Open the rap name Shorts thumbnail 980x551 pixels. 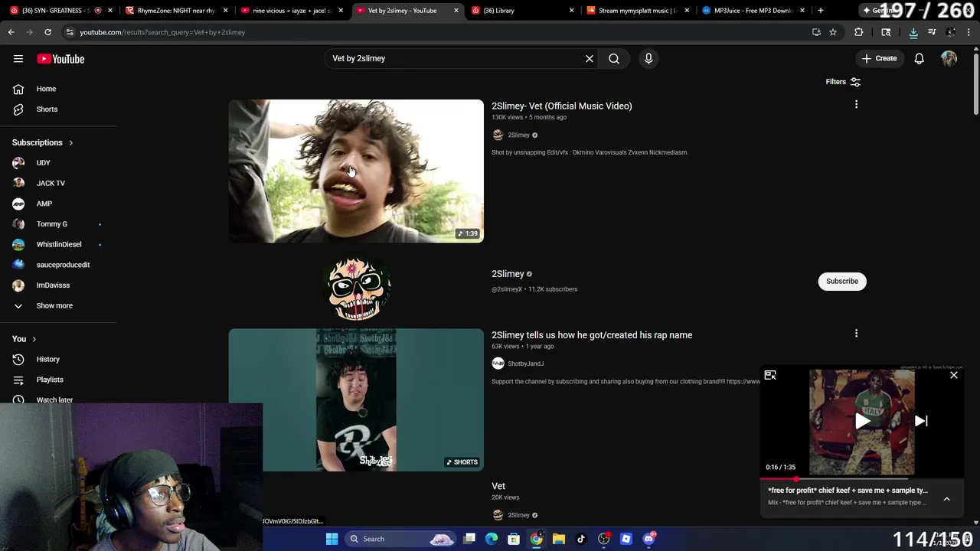click(356, 399)
